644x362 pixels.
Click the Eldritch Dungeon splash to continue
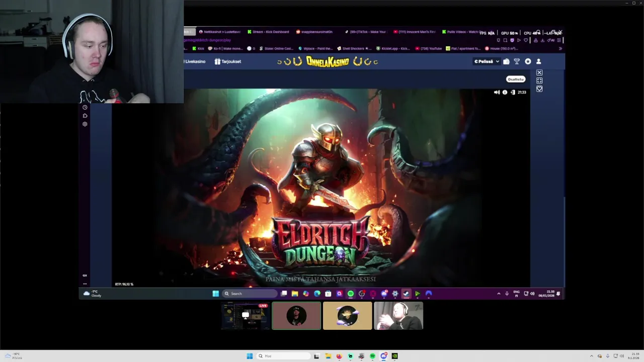click(x=320, y=188)
